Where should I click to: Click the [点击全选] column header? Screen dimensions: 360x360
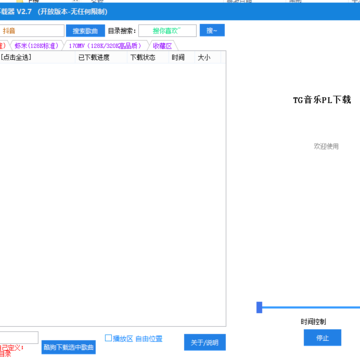coord(37,57)
